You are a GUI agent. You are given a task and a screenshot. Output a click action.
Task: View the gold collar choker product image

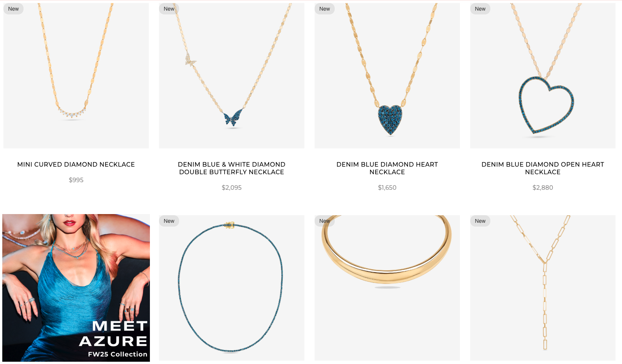click(387, 288)
